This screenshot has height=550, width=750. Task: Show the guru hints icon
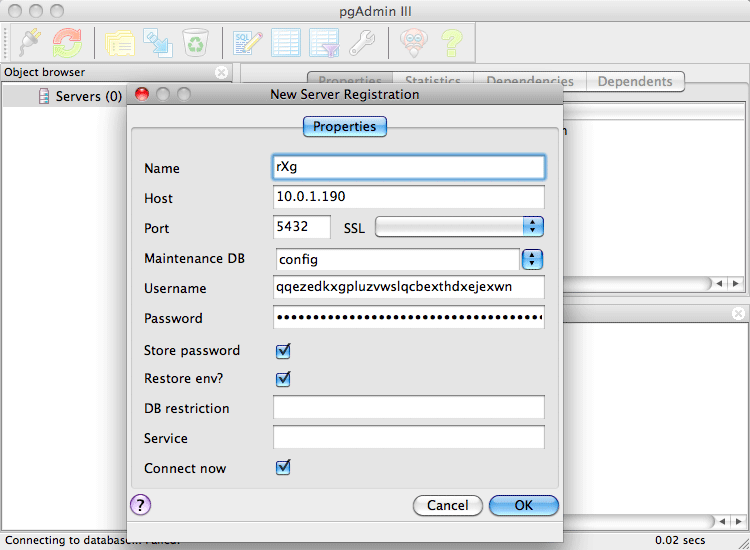tap(413, 43)
